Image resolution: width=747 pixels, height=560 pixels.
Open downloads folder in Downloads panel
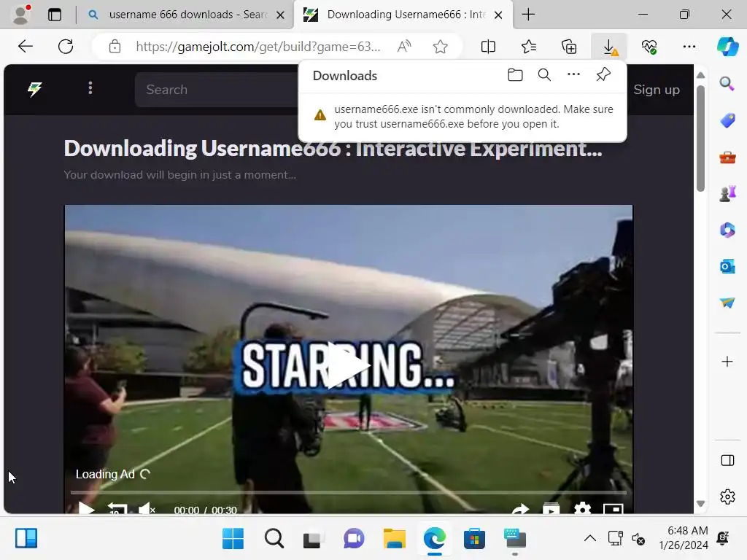pyautogui.click(x=515, y=75)
